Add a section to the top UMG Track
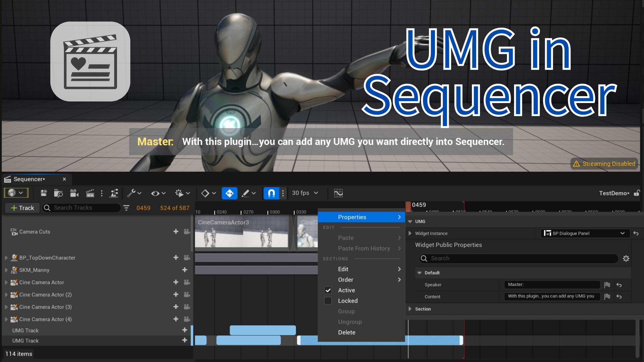644x362 pixels. (185, 330)
